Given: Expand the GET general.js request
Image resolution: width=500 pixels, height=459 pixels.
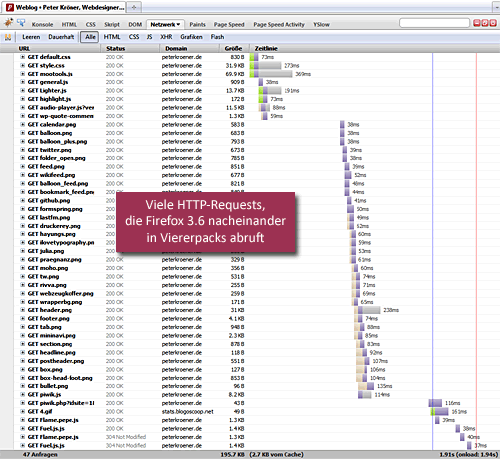Looking at the screenshot, I should click(x=23, y=82).
